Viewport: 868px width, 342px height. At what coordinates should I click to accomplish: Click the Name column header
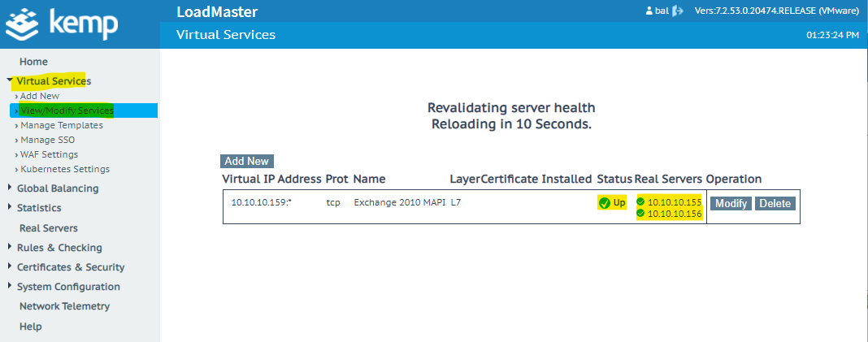369,180
